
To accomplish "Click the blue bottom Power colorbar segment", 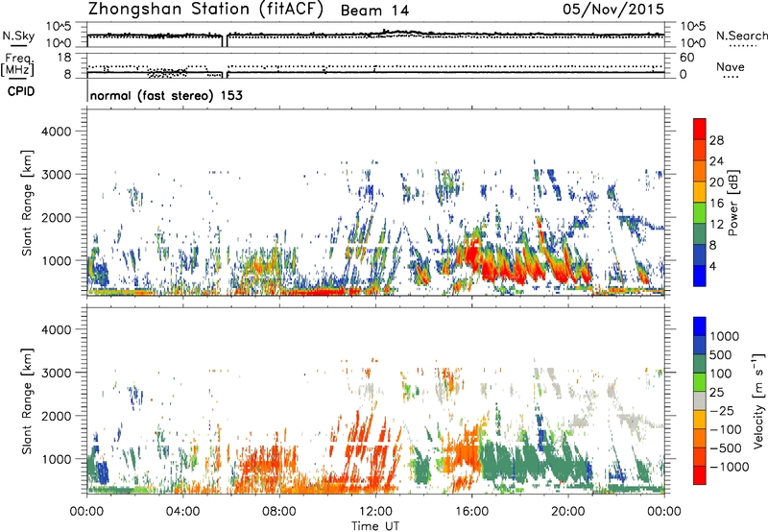I will [x=700, y=276].
